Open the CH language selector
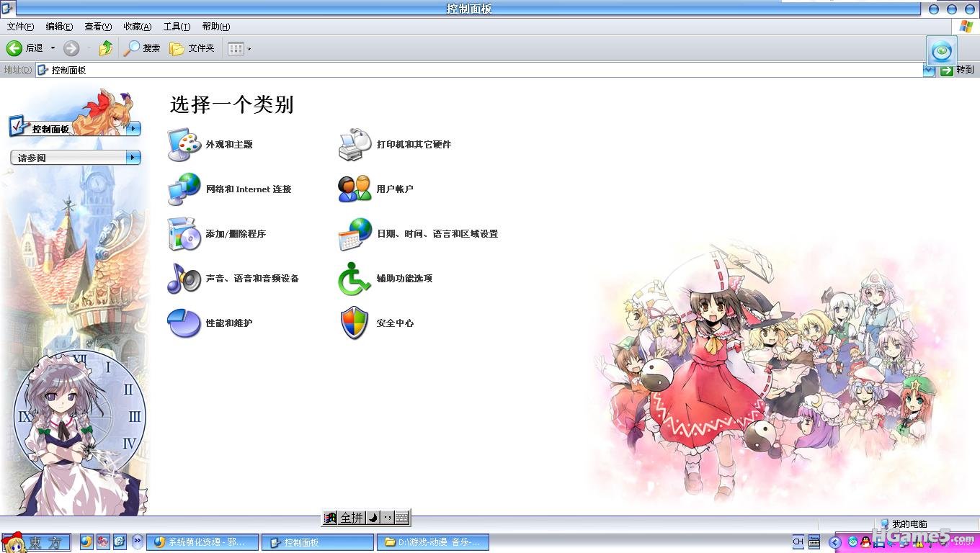 click(798, 542)
